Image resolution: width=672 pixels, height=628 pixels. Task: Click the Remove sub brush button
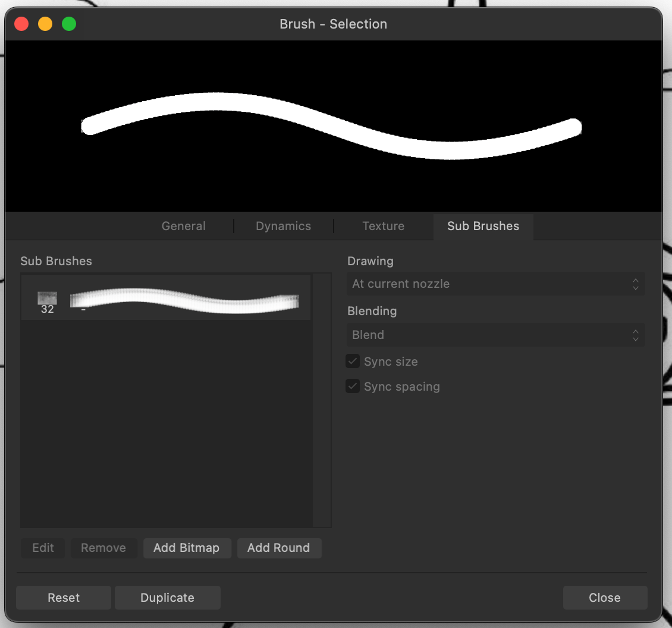pos(103,548)
